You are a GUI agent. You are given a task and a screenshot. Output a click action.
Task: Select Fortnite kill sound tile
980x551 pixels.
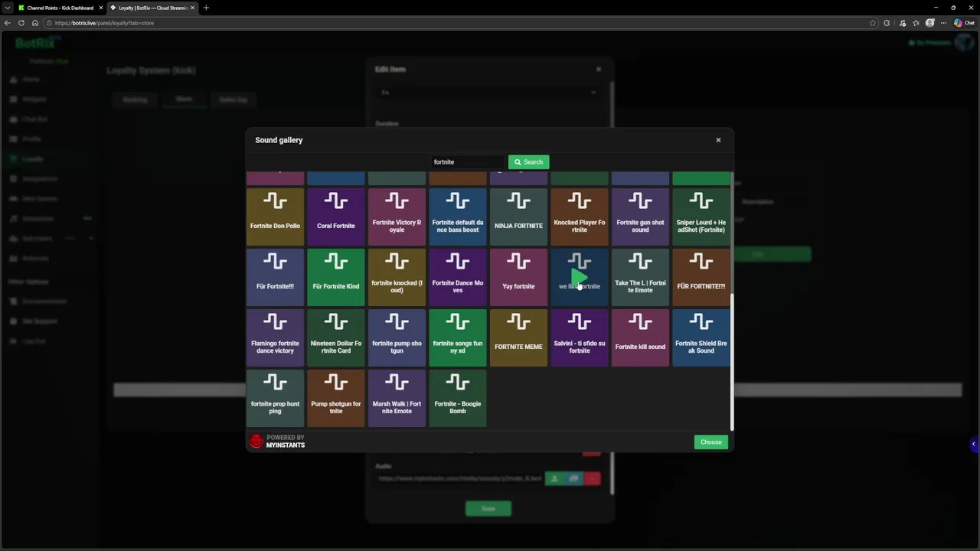pyautogui.click(x=640, y=337)
